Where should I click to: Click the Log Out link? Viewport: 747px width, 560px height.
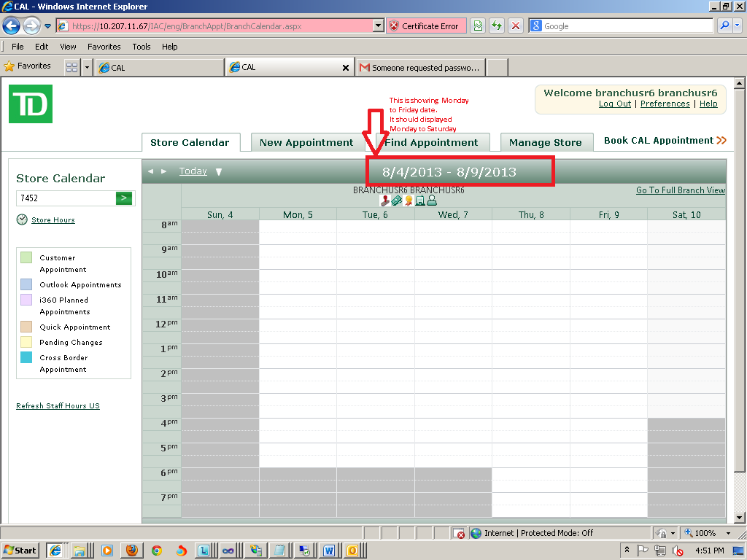(x=614, y=104)
